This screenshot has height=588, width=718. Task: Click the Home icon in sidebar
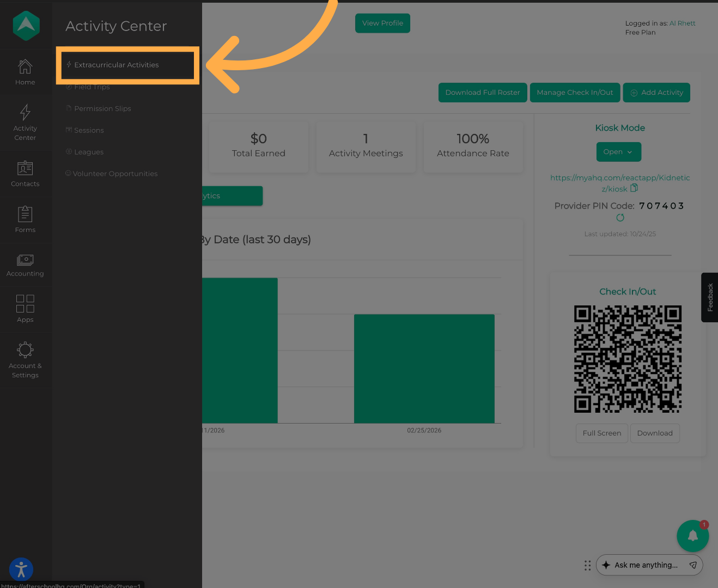pos(25,67)
